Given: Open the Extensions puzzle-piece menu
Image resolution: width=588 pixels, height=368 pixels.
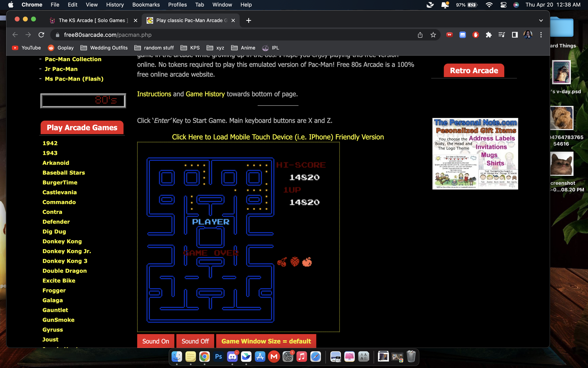Looking at the screenshot, I should tap(489, 35).
